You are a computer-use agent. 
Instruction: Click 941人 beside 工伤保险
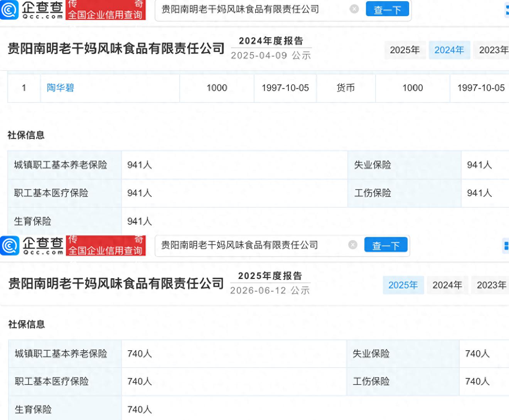(479, 193)
